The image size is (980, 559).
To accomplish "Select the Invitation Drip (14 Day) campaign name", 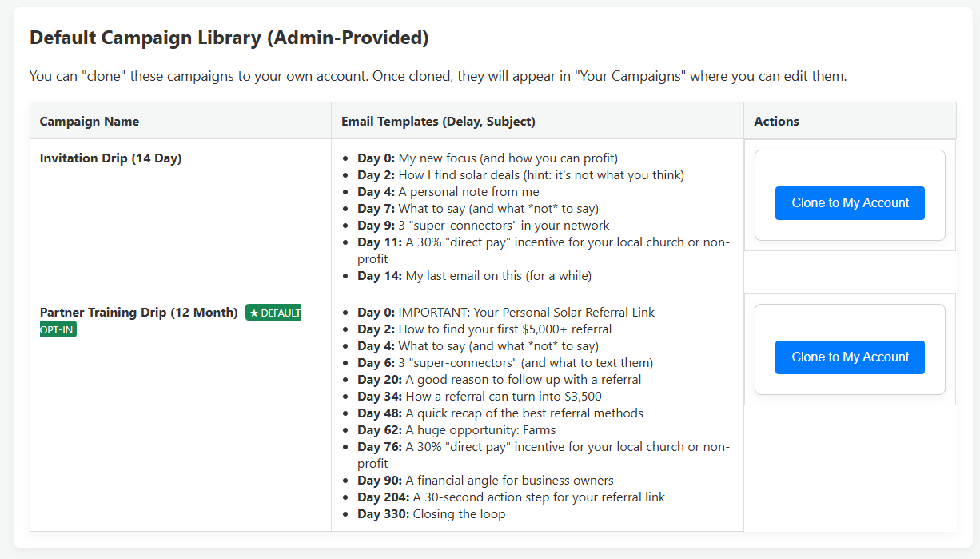I will 110,158.
